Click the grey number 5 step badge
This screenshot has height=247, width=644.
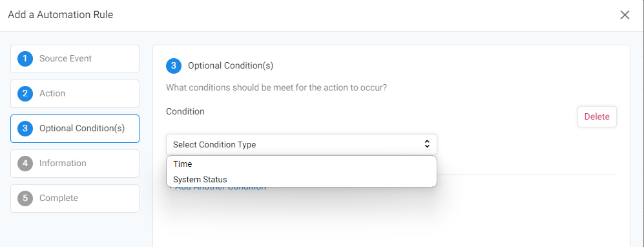point(25,199)
